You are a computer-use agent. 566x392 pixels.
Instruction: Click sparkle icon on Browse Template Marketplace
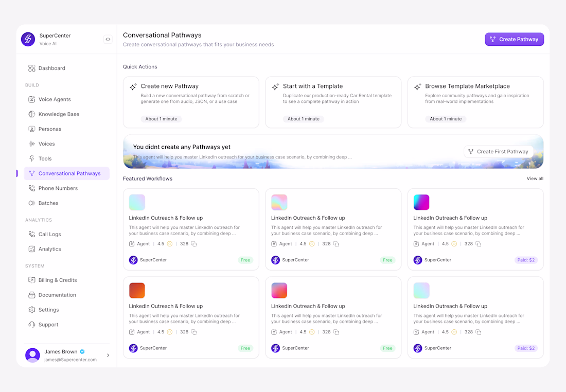pyautogui.click(x=418, y=86)
